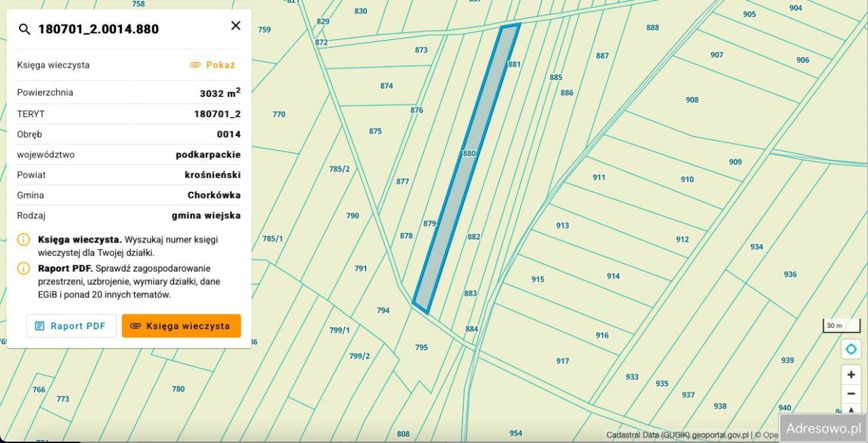Select parcel 939 on the map
Screen dimensions: 868x443
pyautogui.click(x=787, y=360)
